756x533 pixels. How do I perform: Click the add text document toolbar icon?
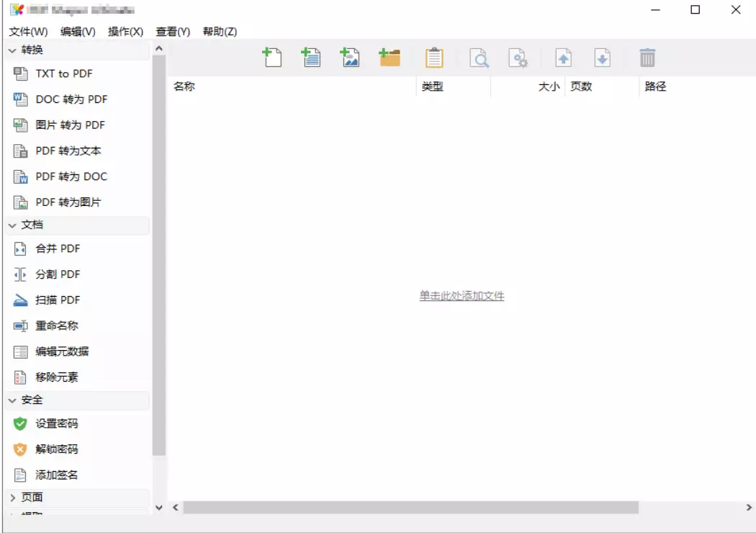311,58
